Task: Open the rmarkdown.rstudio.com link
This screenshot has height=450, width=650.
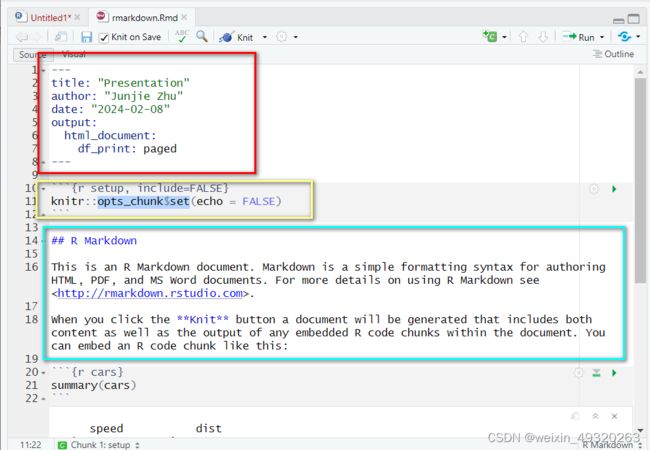Action: pos(150,293)
